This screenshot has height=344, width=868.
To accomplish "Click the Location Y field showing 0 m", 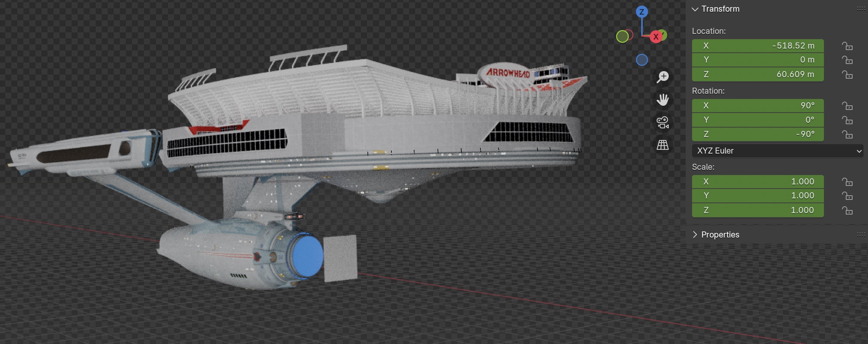I will [x=758, y=60].
